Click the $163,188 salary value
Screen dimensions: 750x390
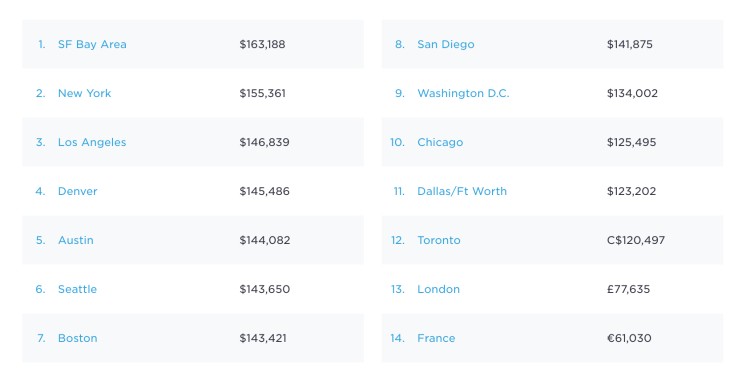point(262,45)
